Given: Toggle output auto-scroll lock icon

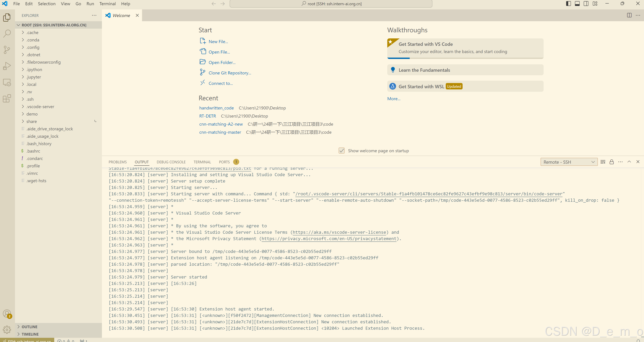Looking at the screenshot, I should pos(611,162).
